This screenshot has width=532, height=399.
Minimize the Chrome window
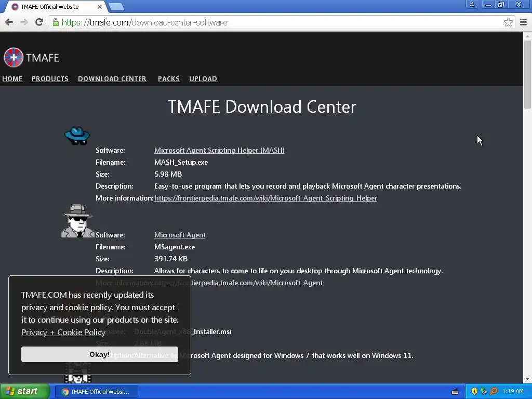[x=488, y=4]
